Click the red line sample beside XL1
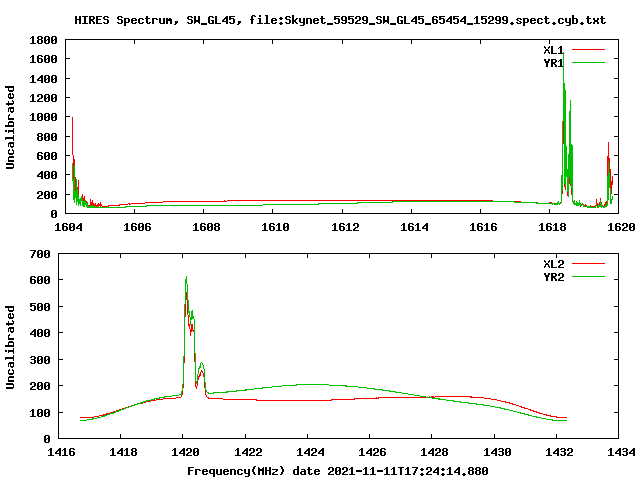 [x=588, y=50]
